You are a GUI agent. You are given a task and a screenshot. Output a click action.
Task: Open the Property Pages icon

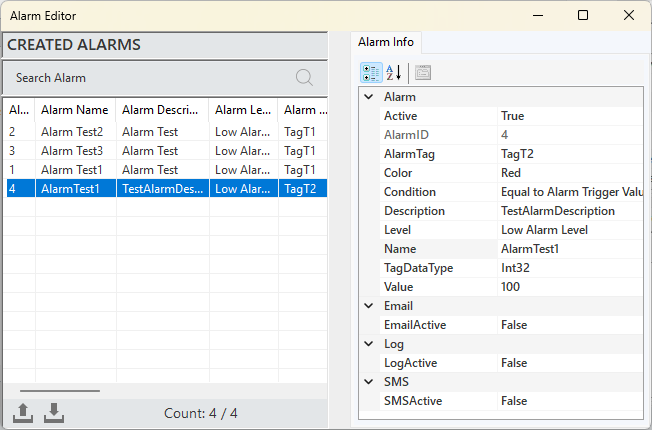coord(423,73)
